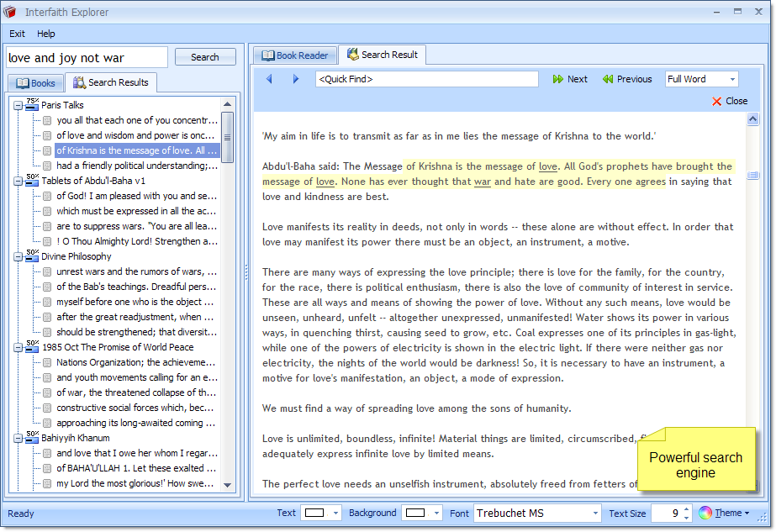This screenshot has height=532, width=776.
Task: Collapse the Tablets of Abdu'l-Baha v1 node
Action: click(18, 181)
